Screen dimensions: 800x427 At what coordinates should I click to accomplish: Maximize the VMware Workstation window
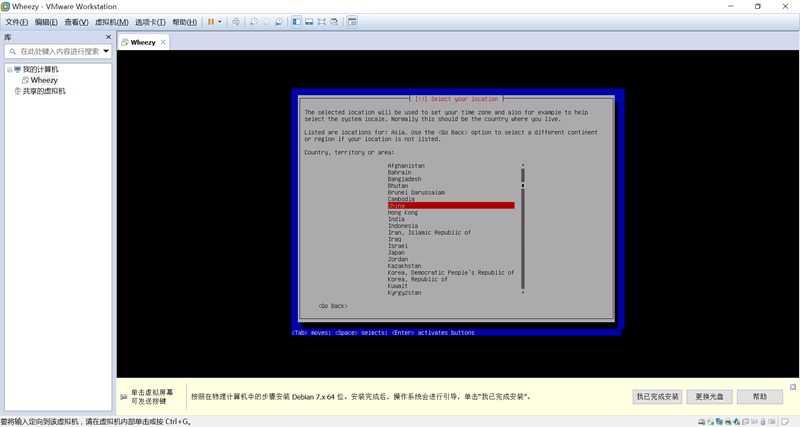click(758, 6)
